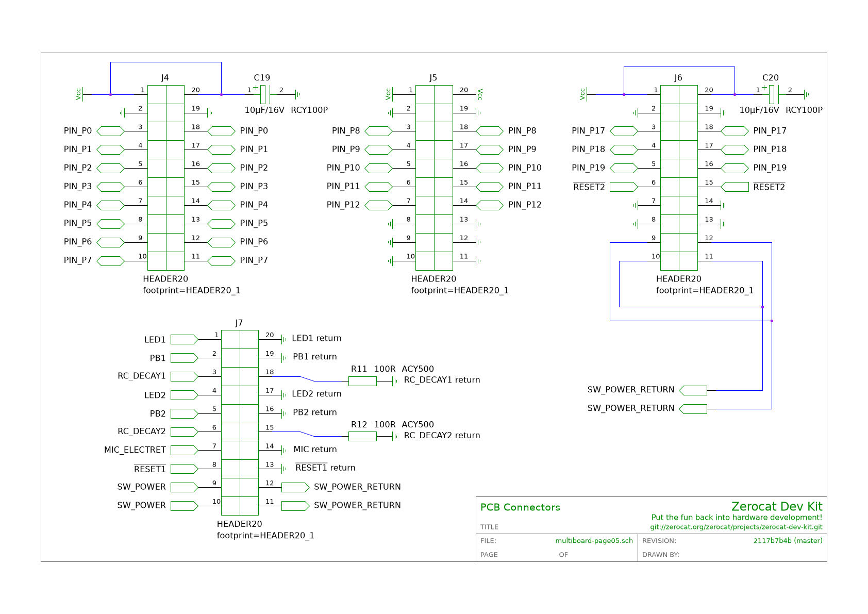Select ground symbol at J6 pin 14

pyautogui.click(x=723, y=205)
